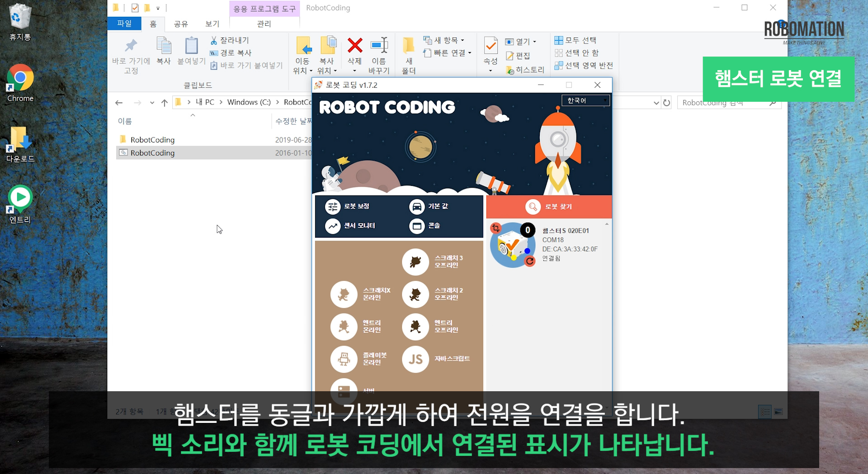The width and height of the screenshot is (868, 474).
Task: Click the Copy (복사) ribbon icon
Action: coord(164,51)
